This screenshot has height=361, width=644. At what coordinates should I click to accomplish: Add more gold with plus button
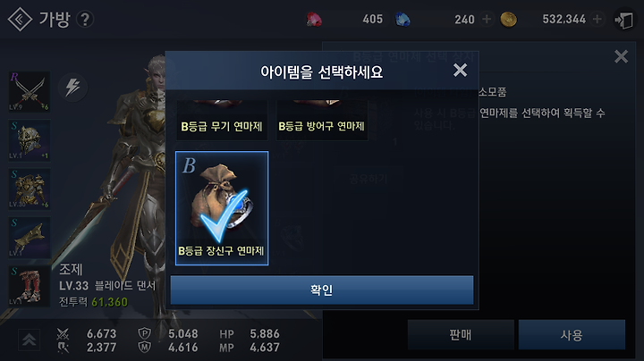[x=597, y=19]
